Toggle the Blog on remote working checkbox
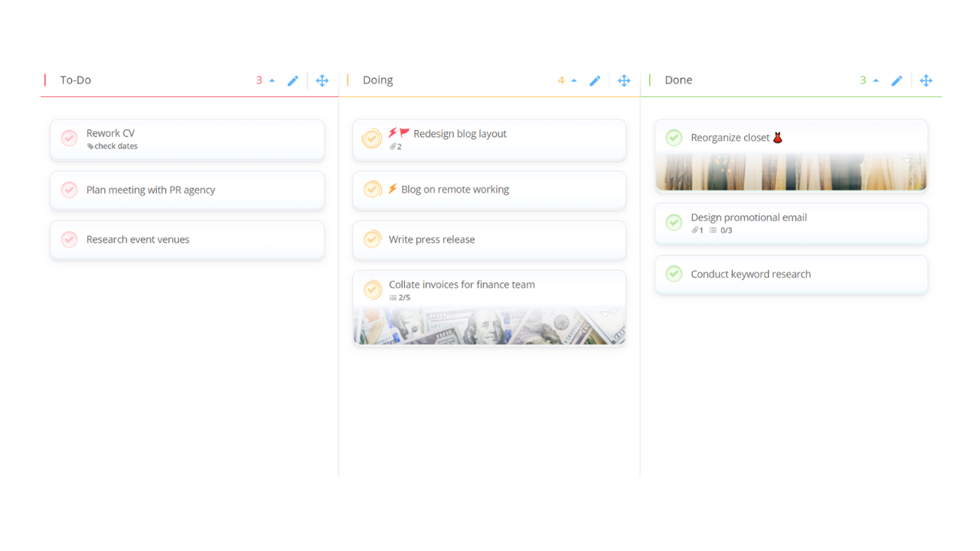The width and height of the screenshot is (980, 551). click(372, 189)
